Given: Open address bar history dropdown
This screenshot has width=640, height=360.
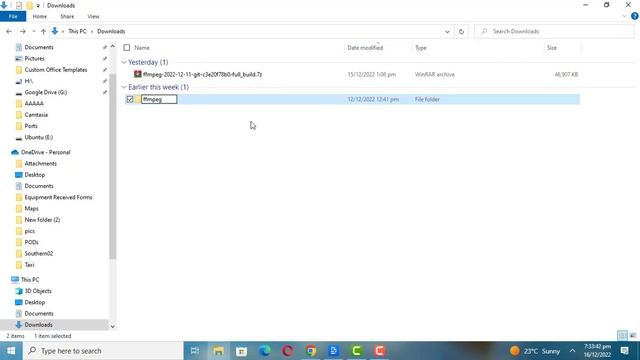Looking at the screenshot, I should coord(447,31).
